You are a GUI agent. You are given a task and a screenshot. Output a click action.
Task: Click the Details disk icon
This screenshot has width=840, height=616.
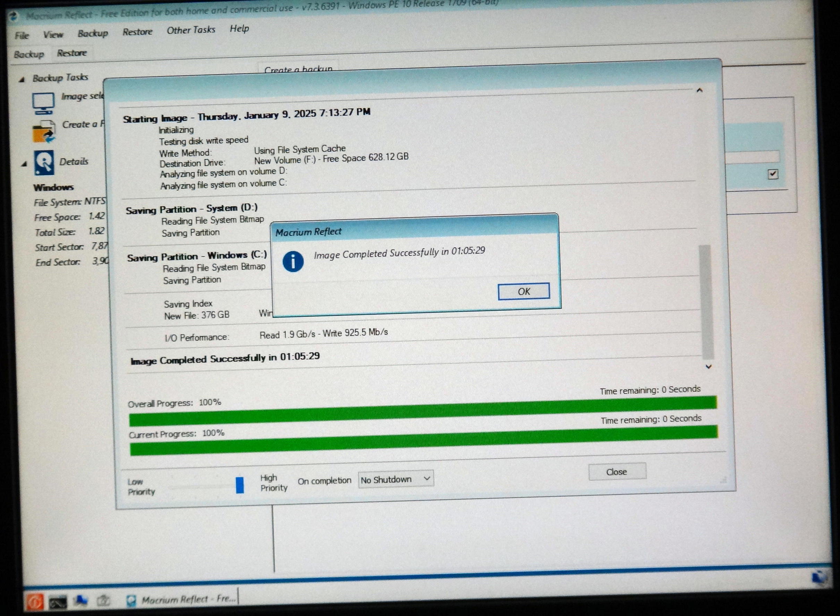point(44,163)
